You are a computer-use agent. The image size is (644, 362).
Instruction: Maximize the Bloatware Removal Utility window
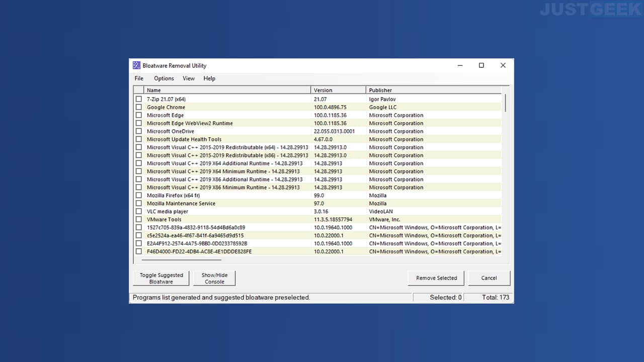tap(481, 65)
